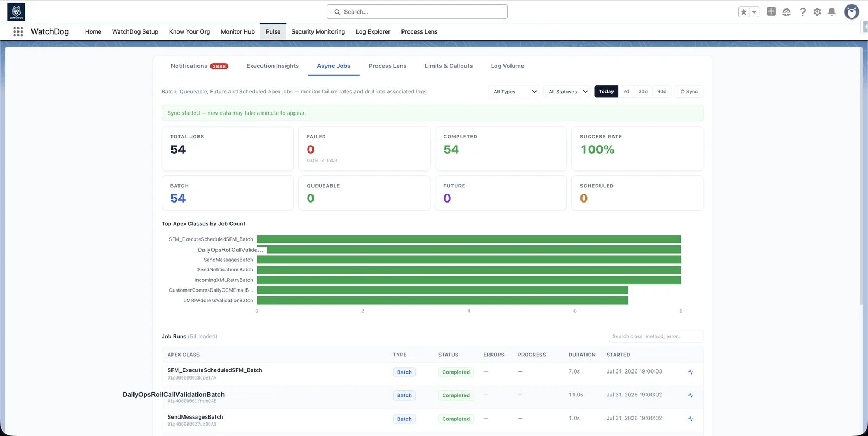Click the SendMessagesBatch chart bar

tap(469, 260)
